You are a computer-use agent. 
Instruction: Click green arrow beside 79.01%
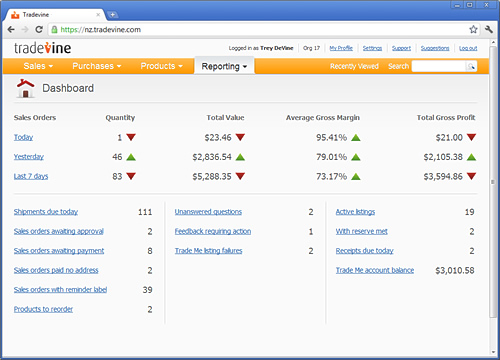356,157
